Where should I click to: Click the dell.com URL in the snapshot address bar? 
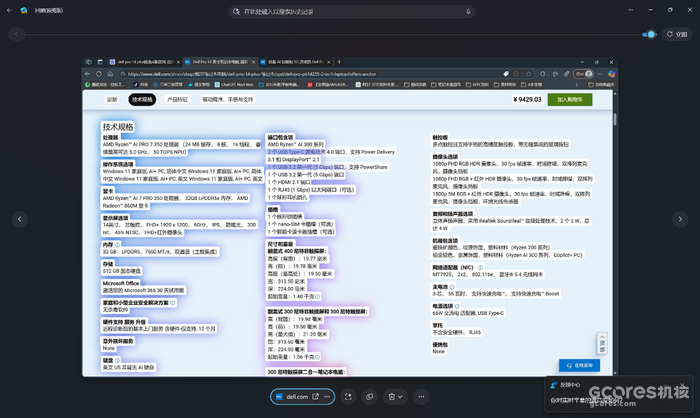(x=252, y=74)
